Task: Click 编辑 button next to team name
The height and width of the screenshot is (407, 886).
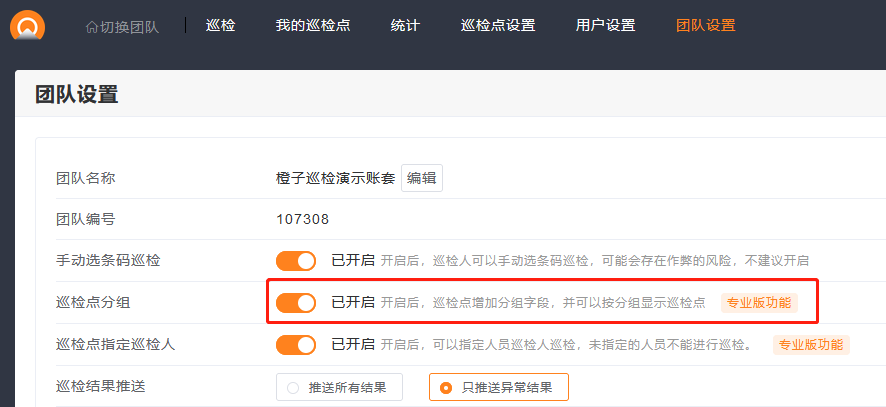Action: (x=422, y=178)
